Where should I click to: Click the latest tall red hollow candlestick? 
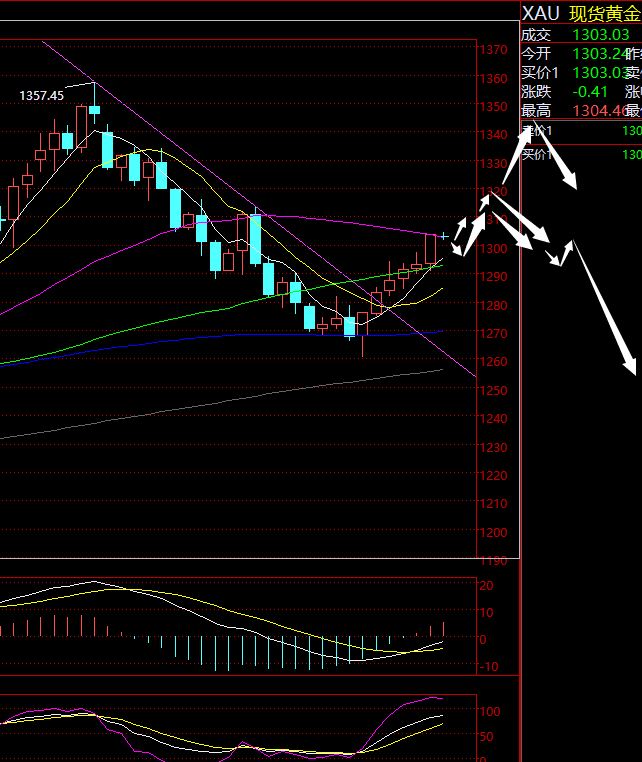click(x=431, y=249)
